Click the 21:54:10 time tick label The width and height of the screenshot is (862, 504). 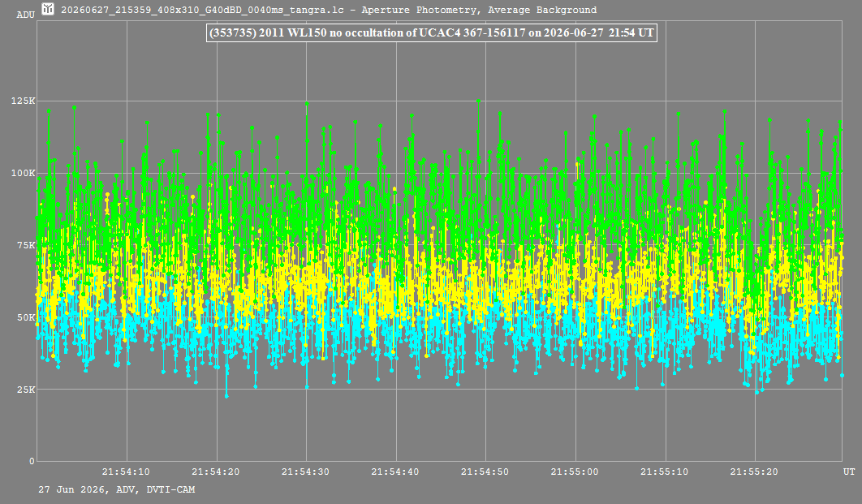click(x=126, y=472)
